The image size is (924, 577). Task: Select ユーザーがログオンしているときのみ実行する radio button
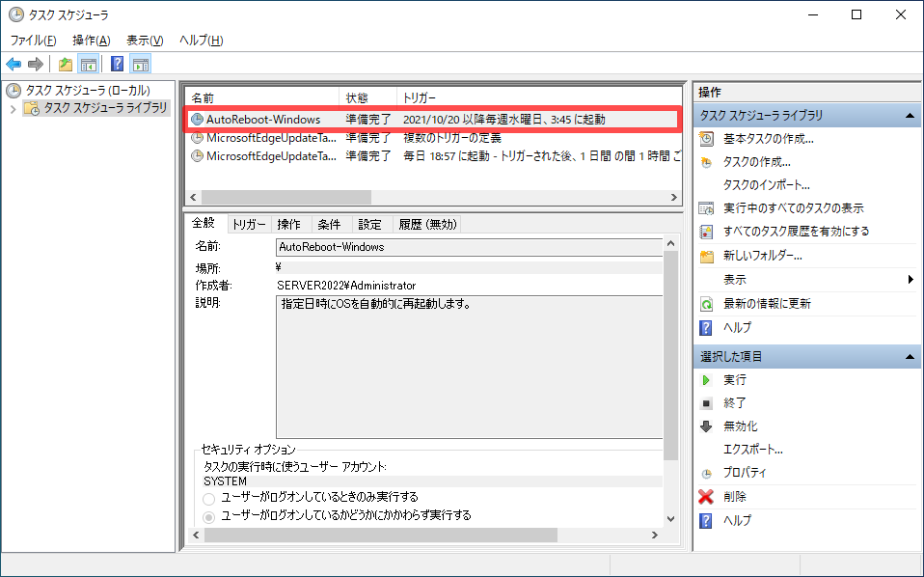tap(208, 499)
